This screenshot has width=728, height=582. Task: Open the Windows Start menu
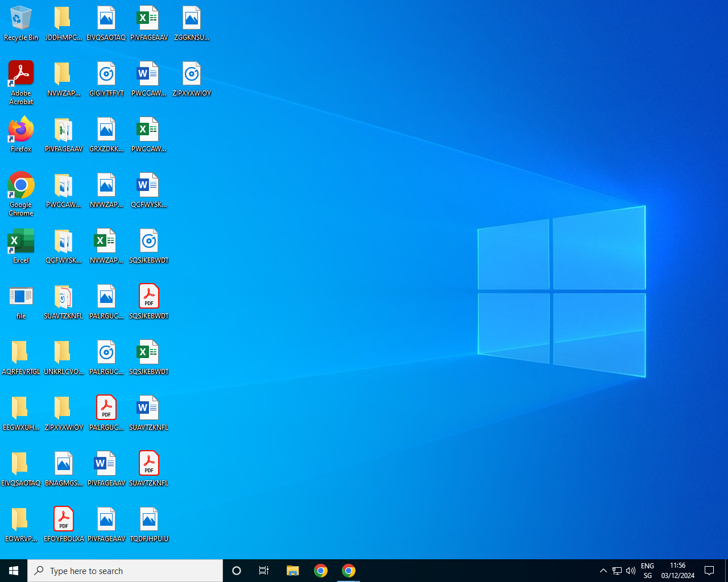click(x=14, y=571)
